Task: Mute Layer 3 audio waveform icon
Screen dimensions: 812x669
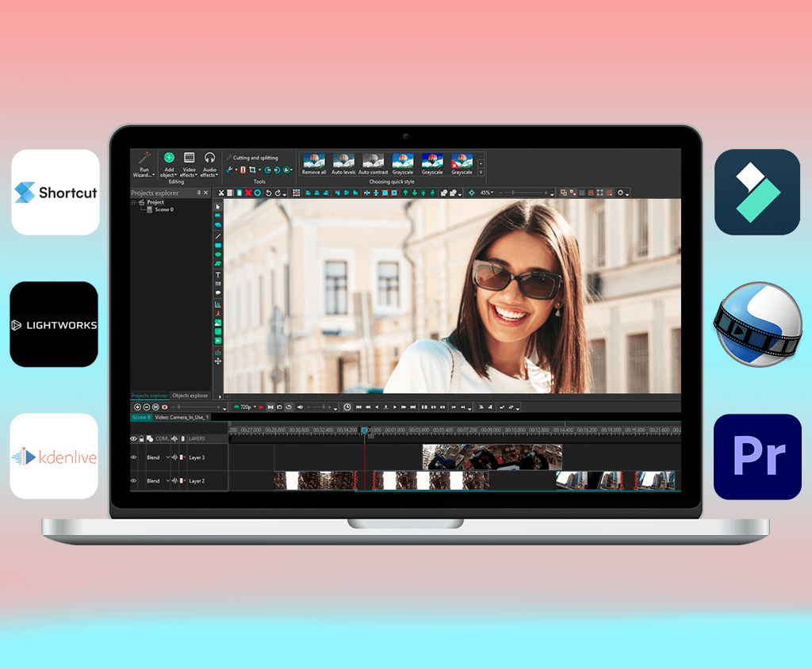Action: [x=175, y=457]
